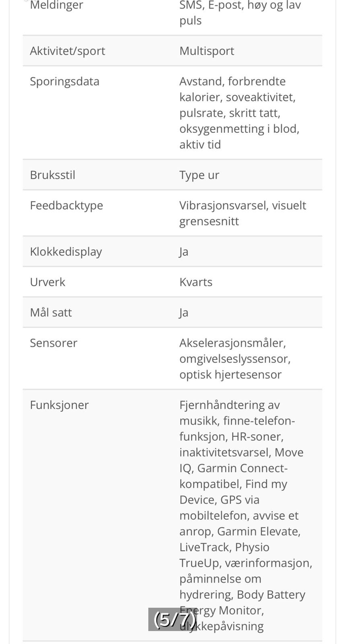Click the Kvarts value text
345x644 pixels.
(x=196, y=282)
